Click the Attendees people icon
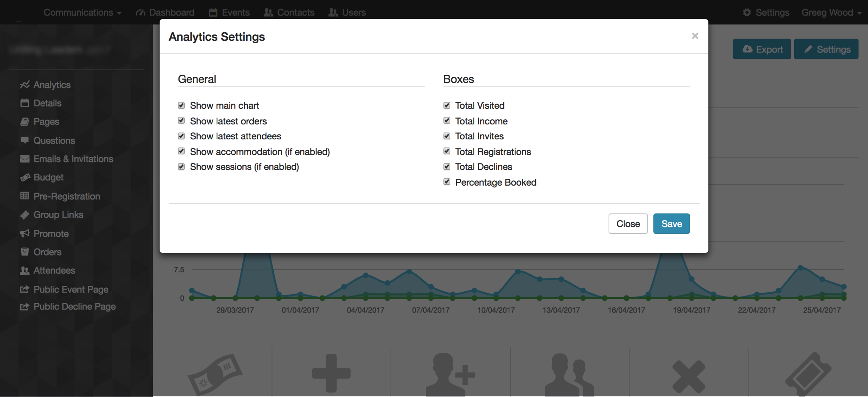Screen dimensions: 868x397 coord(25,270)
